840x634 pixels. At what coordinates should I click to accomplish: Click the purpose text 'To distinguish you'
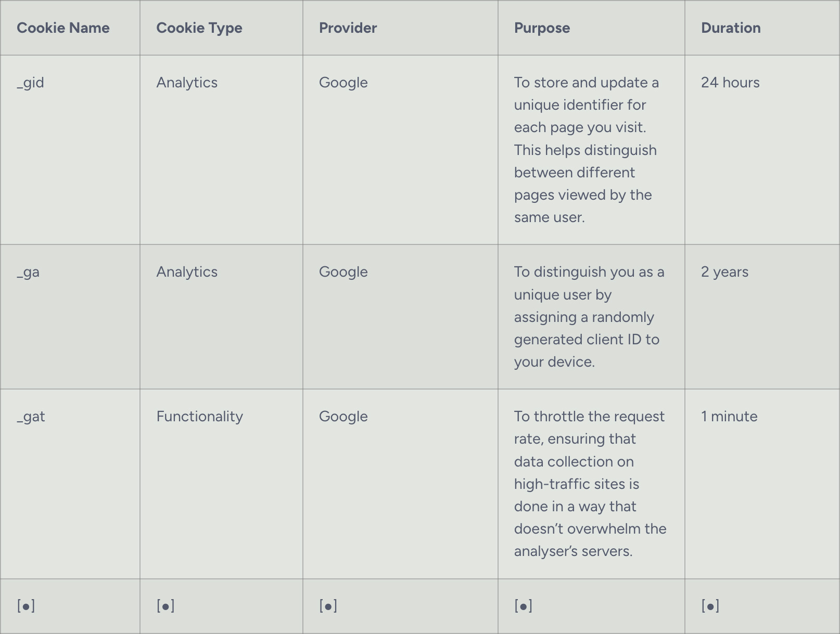(x=589, y=317)
